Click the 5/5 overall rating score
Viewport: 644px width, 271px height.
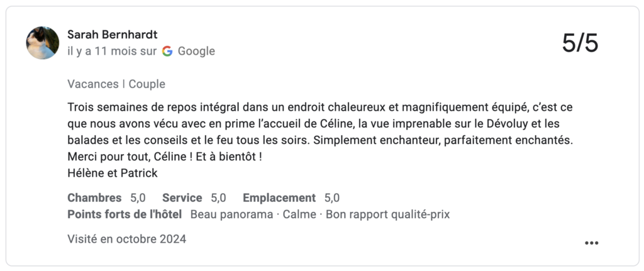tap(580, 43)
